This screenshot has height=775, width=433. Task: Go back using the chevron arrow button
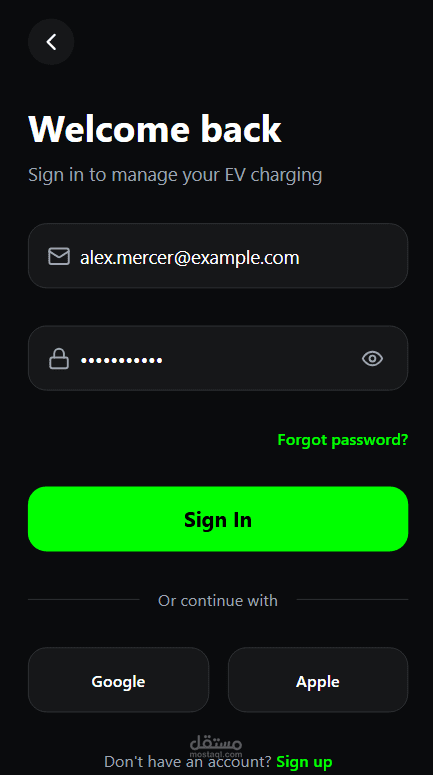point(51,42)
